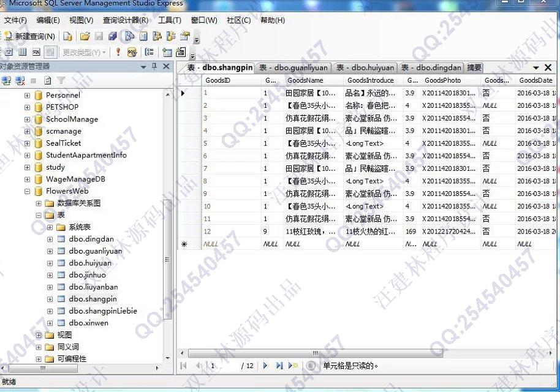Click the price cell 169
Screen dimensions: 560x392
point(411,232)
